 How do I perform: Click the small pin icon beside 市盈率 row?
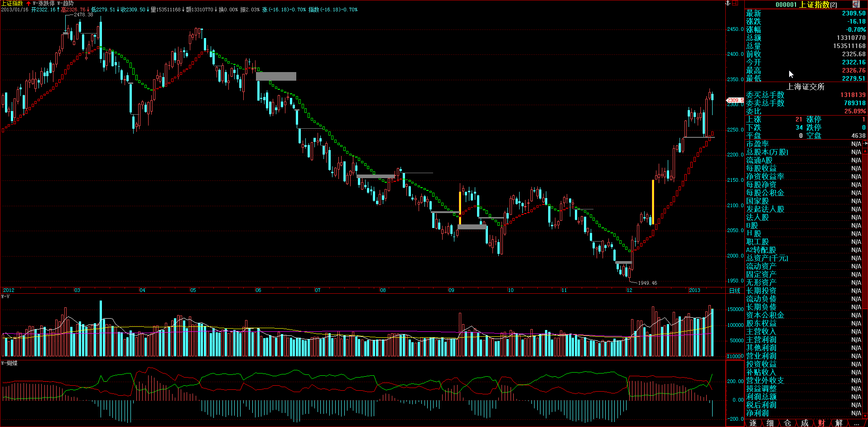865,144
